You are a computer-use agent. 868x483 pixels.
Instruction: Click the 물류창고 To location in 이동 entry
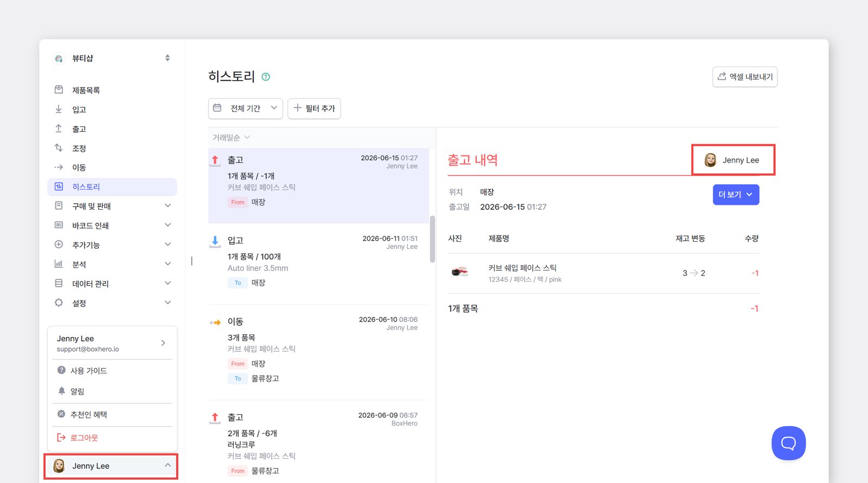pos(265,378)
